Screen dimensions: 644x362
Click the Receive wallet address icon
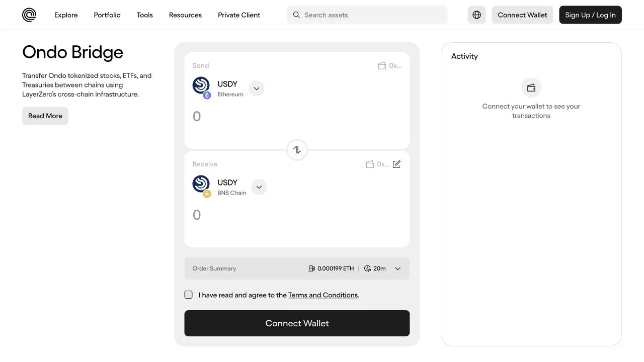click(370, 164)
